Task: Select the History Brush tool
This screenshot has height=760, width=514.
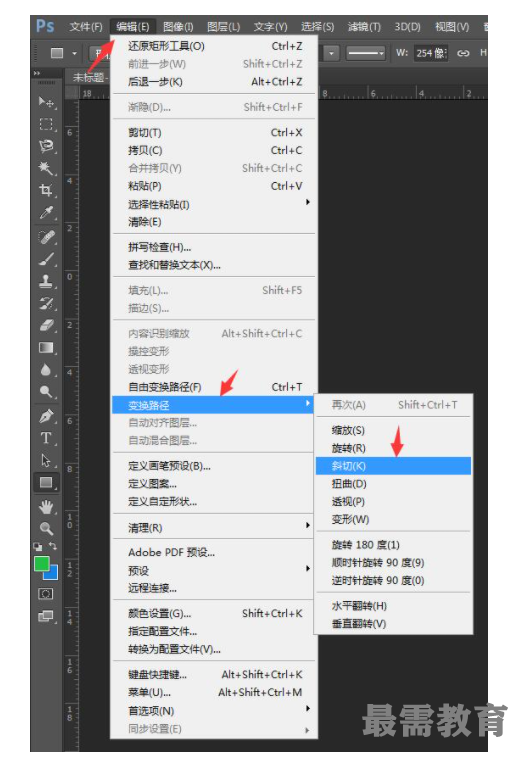Action: click(47, 303)
